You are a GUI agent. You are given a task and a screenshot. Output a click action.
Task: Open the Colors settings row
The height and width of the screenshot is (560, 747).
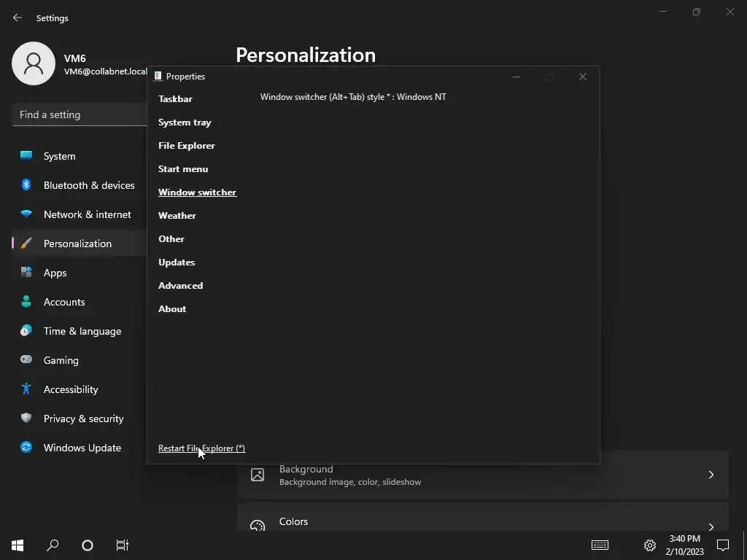click(x=483, y=517)
